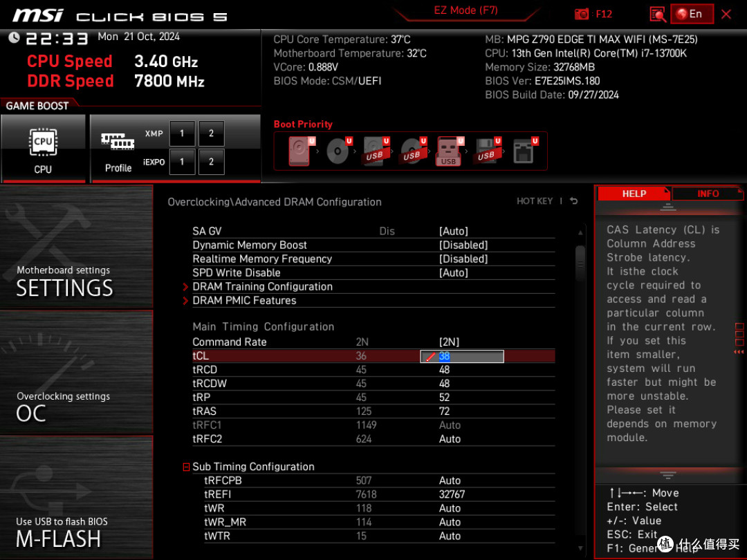Switch to EZ Mode (F7)

[x=465, y=10]
